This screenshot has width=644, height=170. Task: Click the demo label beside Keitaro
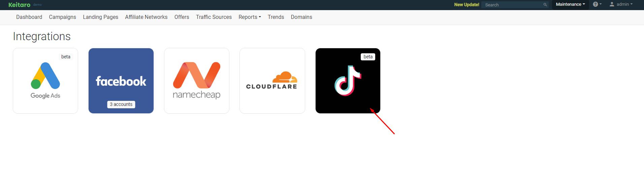tap(37, 5)
